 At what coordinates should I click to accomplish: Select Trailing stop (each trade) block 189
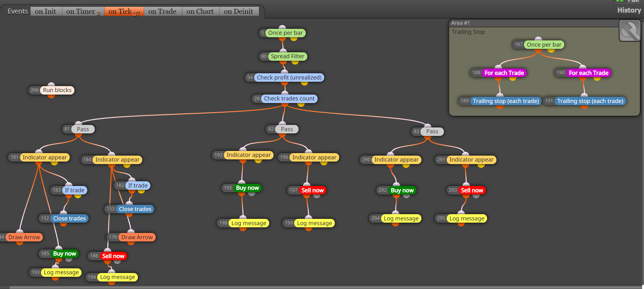pyautogui.click(x=506, y=101)
